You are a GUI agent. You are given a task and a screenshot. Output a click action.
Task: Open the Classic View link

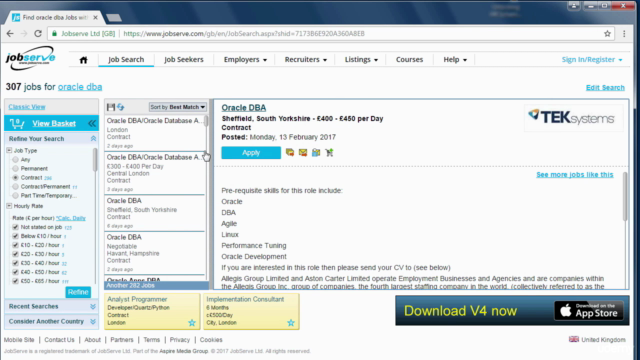[27, 107]
